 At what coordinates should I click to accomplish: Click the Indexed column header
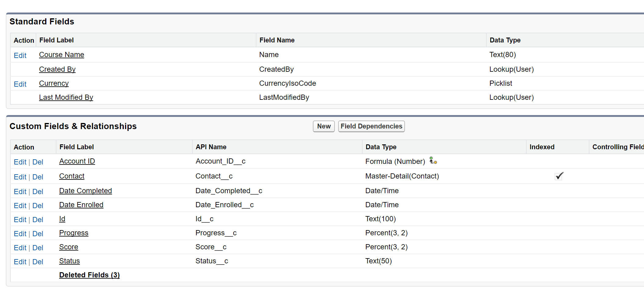[x=542, y=147]
